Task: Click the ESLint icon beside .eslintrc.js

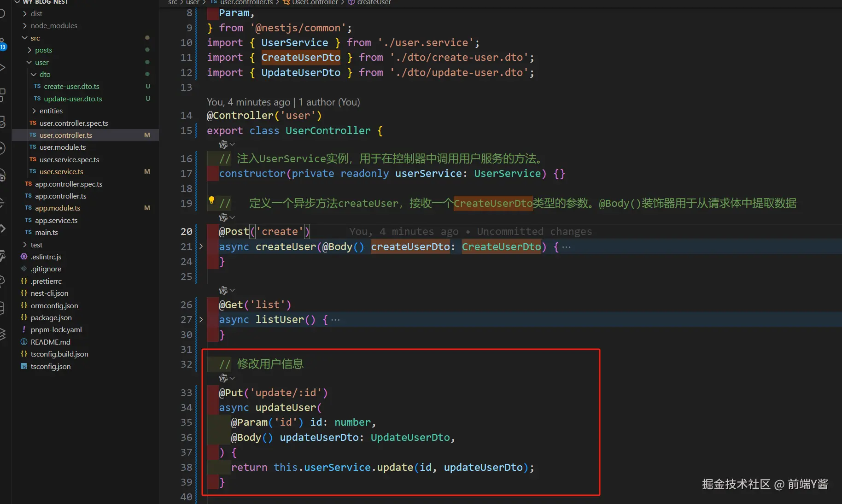Action: pos(24,257)
